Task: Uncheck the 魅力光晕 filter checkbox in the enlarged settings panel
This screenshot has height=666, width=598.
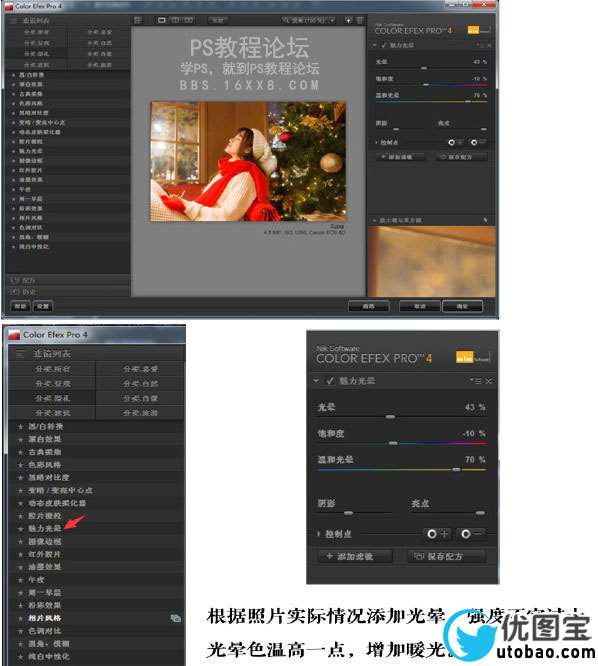Action: click(x=330, y=381)
